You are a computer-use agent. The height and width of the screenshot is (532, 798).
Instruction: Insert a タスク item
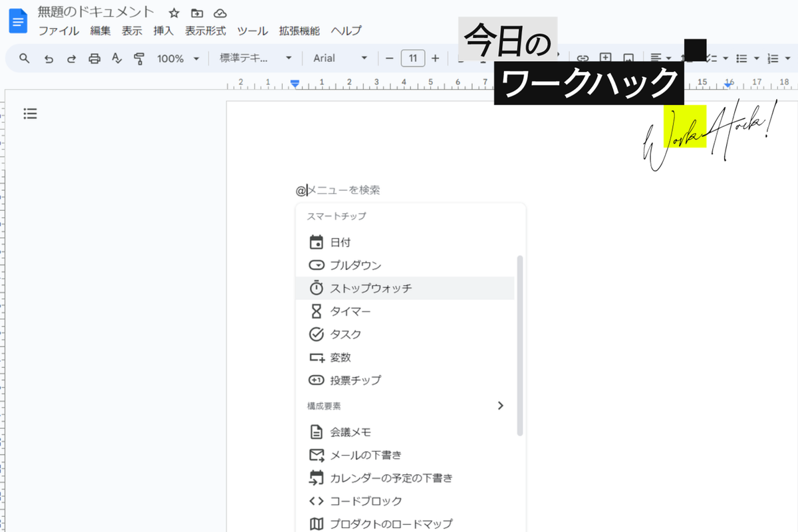[x=405, y=334]
